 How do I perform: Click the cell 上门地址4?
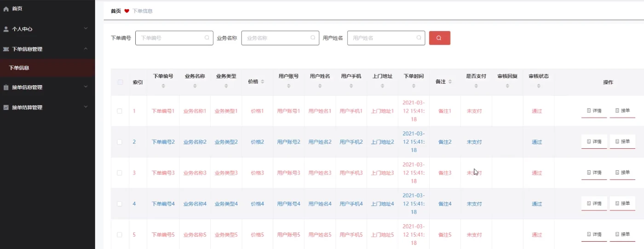point(383,204)
